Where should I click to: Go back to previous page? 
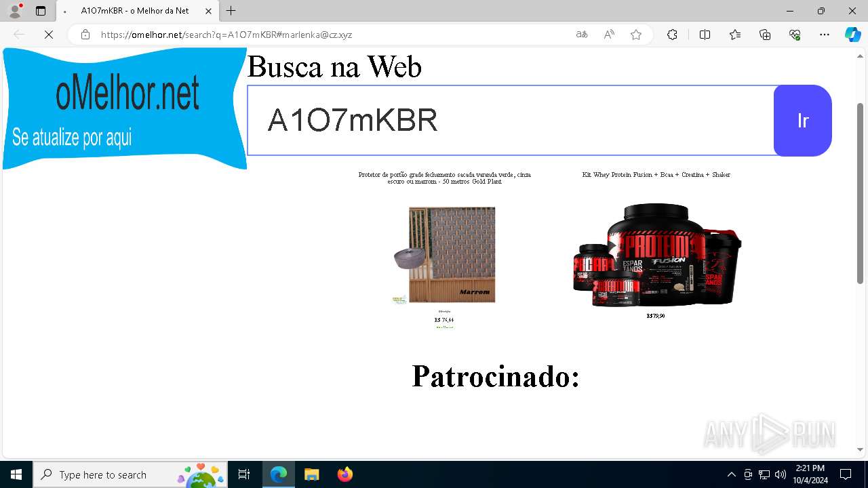coord(19,35)
